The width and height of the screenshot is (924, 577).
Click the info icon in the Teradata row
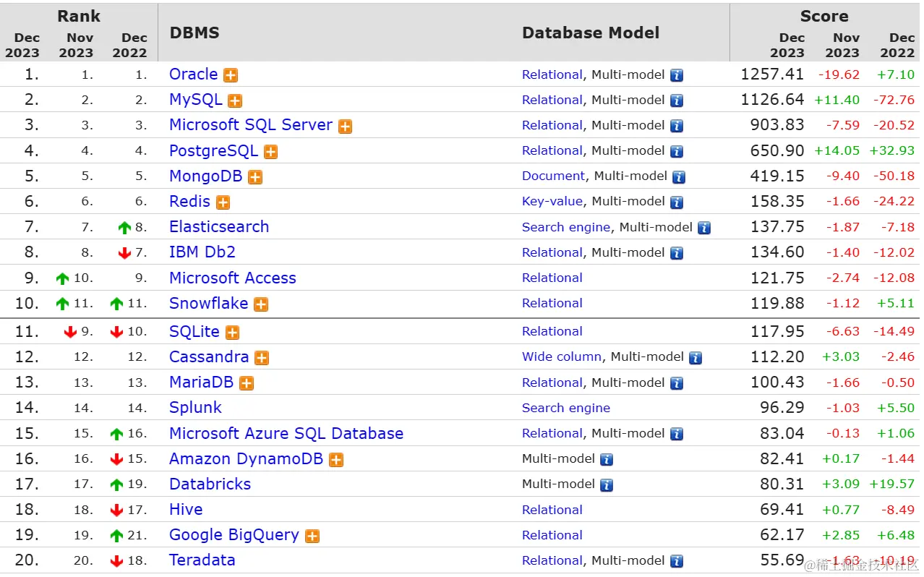677,561
